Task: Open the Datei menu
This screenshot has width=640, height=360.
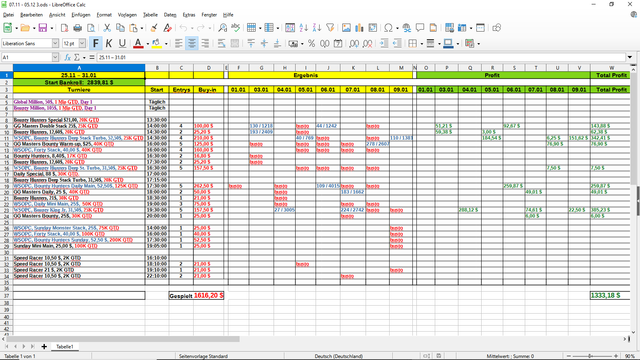Action: point(8,15)
